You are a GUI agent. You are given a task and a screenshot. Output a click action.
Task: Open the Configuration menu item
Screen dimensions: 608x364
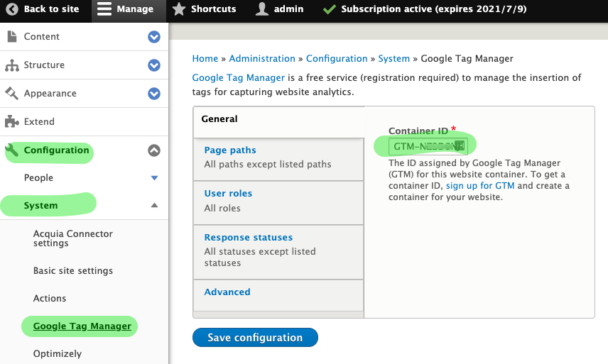(x=56, y=150)
